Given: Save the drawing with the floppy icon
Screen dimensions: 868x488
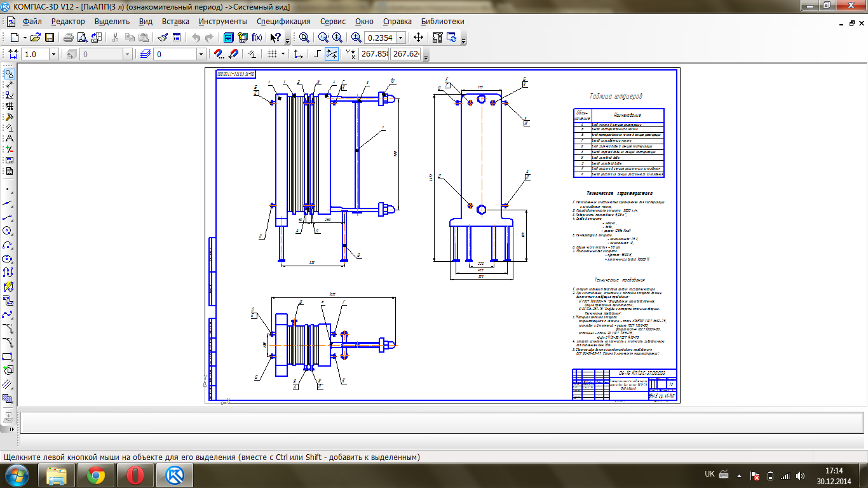Looking at the screenshot, I should [x=49, y=37].
